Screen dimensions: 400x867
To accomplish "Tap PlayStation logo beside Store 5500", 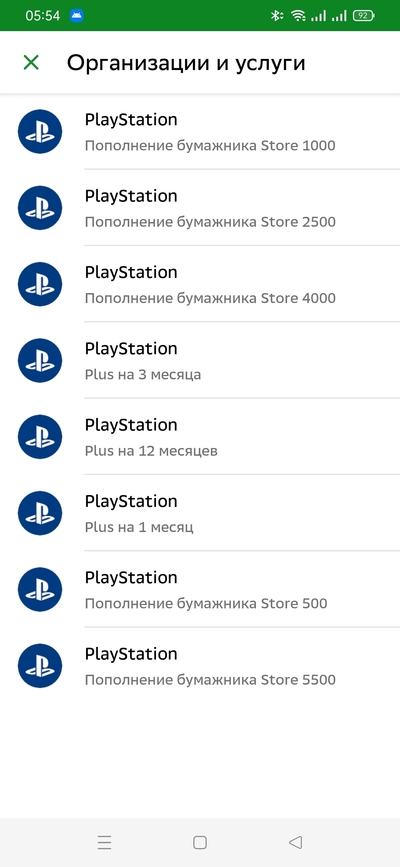I will pos(40,666).
